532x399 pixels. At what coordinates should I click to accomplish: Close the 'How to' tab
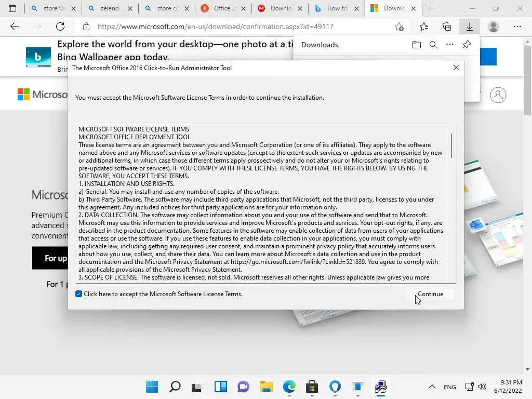pos(356,8)
